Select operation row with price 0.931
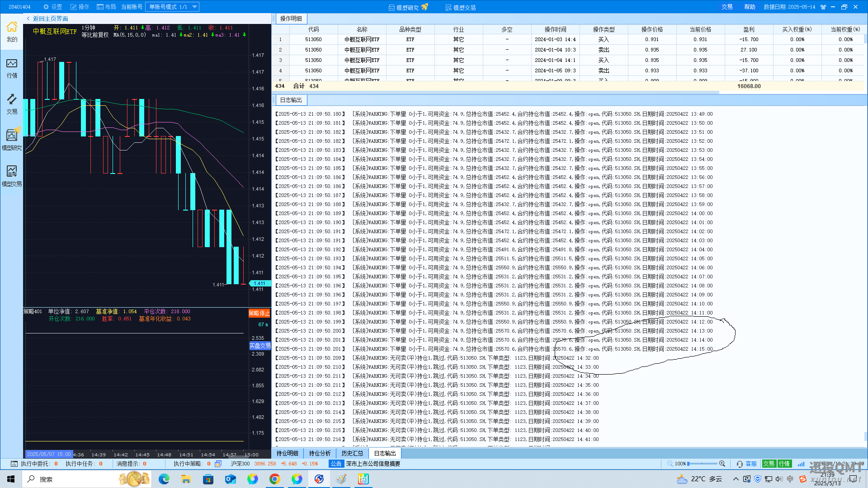The height and width of the screenshot is (488, 868). coord(567,39)
